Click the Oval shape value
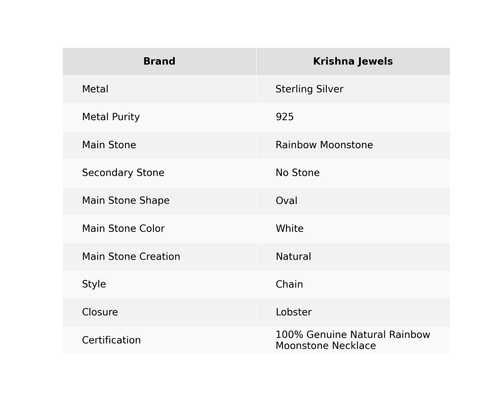500x398 pixels. pos(287,201)
